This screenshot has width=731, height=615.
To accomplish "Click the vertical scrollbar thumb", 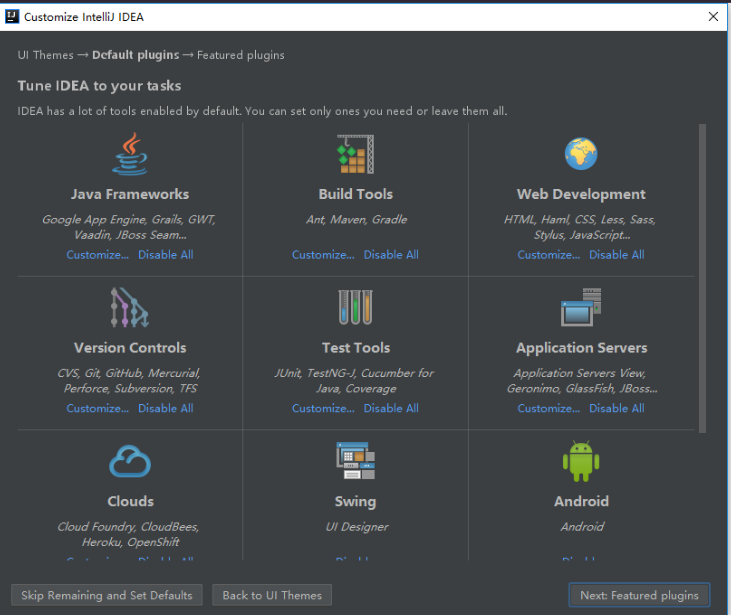I will 702,278.
